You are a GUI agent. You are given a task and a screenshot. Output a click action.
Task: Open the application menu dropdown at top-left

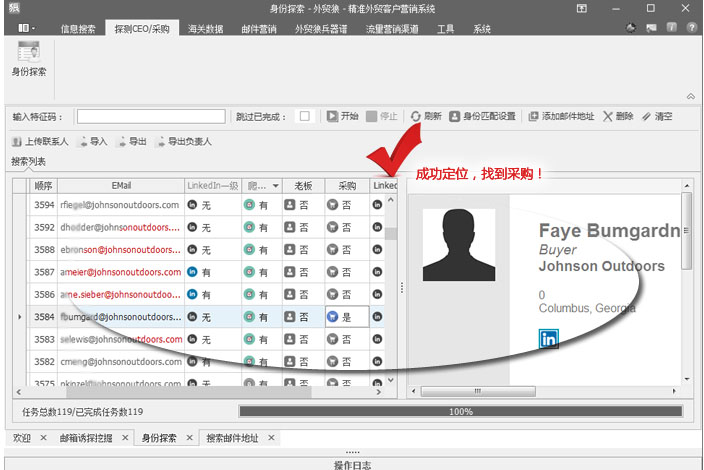26,28
